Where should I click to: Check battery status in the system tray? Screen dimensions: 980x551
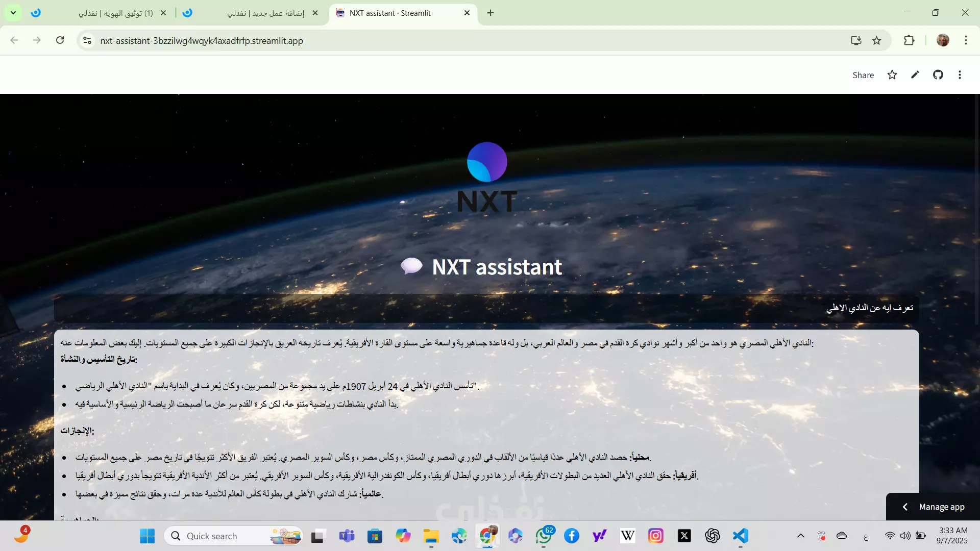coord(921,536)
